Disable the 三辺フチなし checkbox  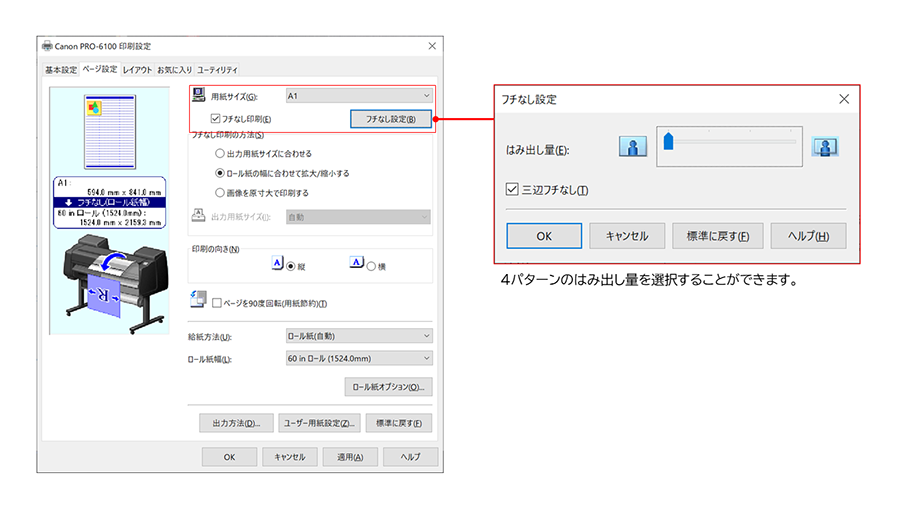pyautogui.click(x=513, y=189)
